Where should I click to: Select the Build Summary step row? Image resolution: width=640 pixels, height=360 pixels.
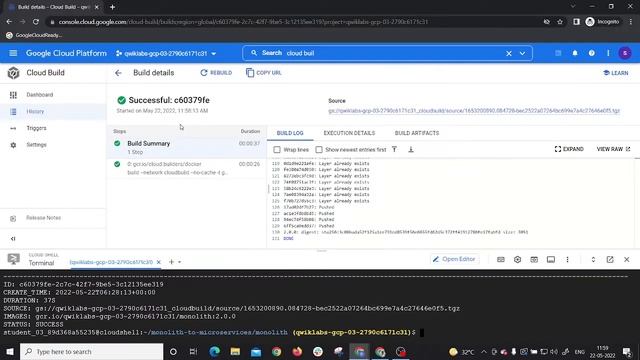pos(187,147)
